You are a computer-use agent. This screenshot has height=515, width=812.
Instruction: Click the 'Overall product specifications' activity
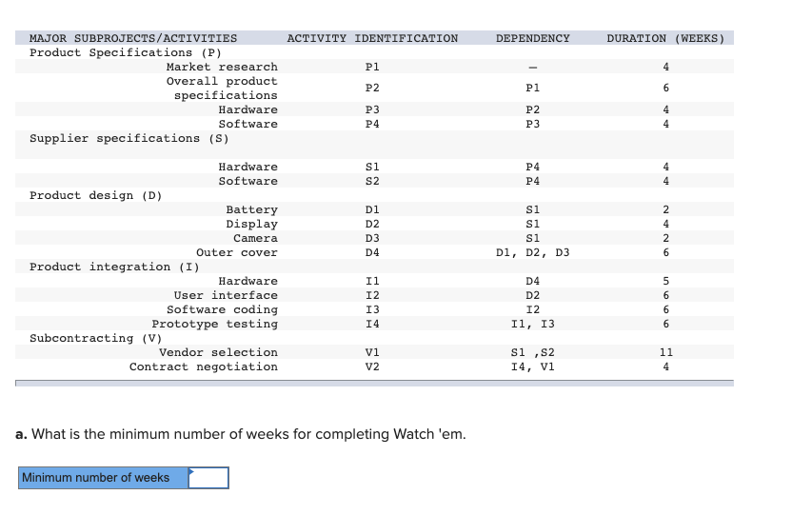[222, 89]
